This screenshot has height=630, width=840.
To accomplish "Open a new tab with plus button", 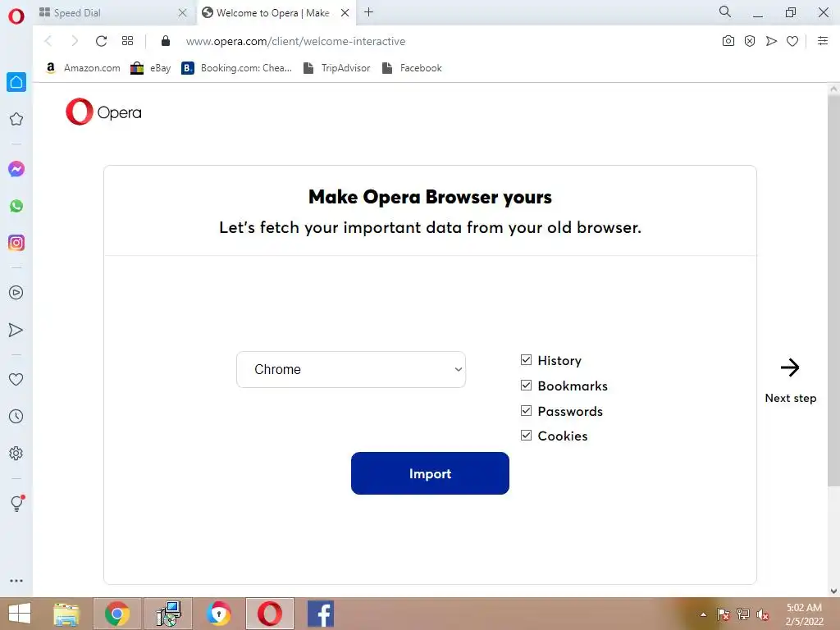I will click(x=368, y=12).
